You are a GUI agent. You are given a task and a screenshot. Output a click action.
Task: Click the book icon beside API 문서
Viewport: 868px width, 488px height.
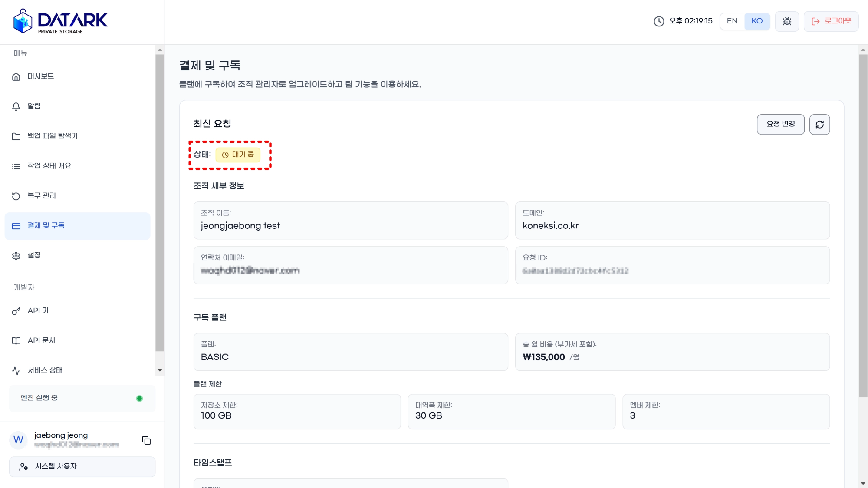tap(16, 341)
